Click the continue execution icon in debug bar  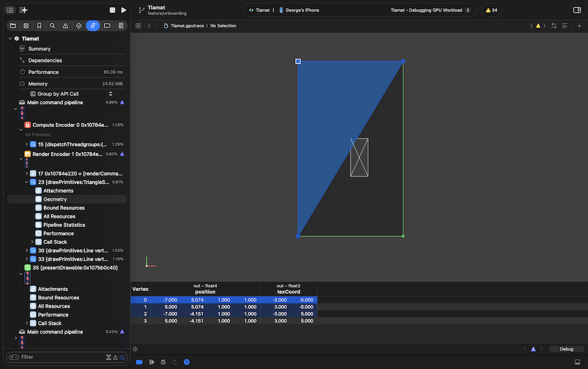pos(152,362)
